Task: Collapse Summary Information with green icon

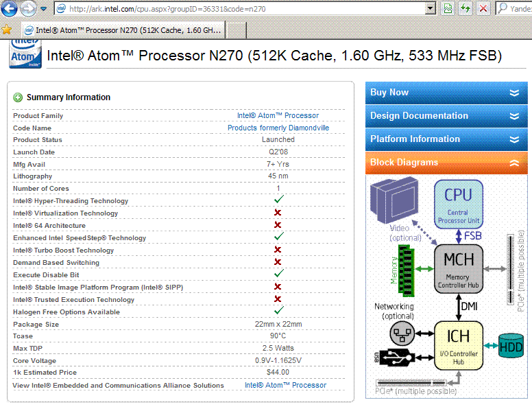Action: coord(18,97)
